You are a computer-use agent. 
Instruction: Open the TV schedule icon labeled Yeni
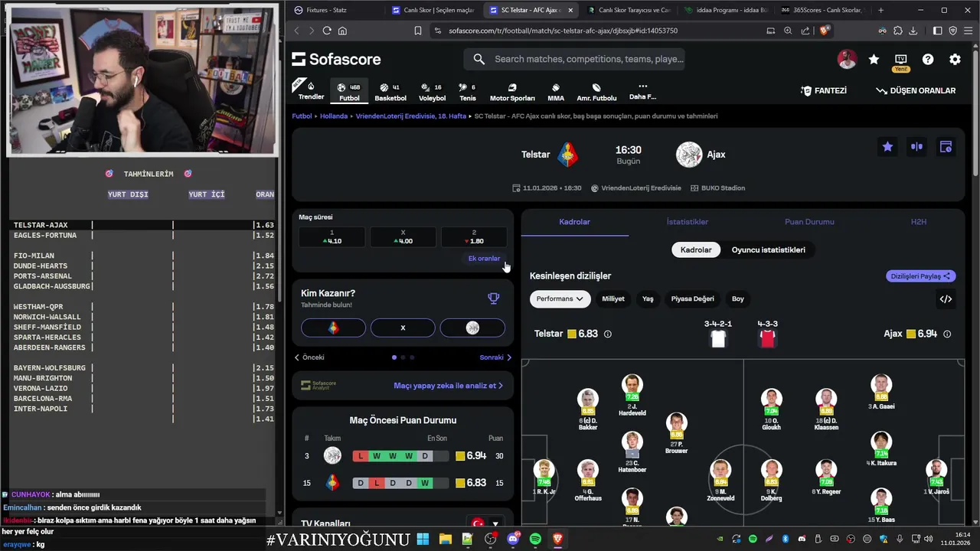[901, 59]
